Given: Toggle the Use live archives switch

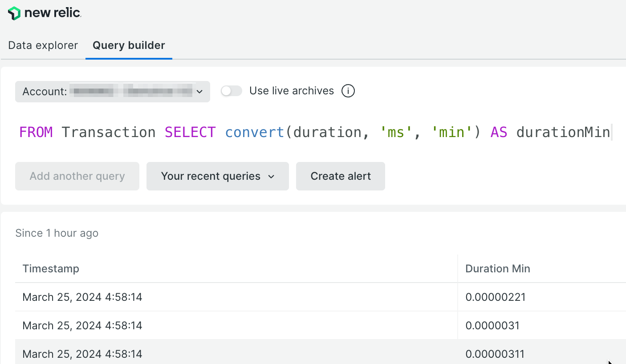Looking at the screenshot, I should [232, 91].
